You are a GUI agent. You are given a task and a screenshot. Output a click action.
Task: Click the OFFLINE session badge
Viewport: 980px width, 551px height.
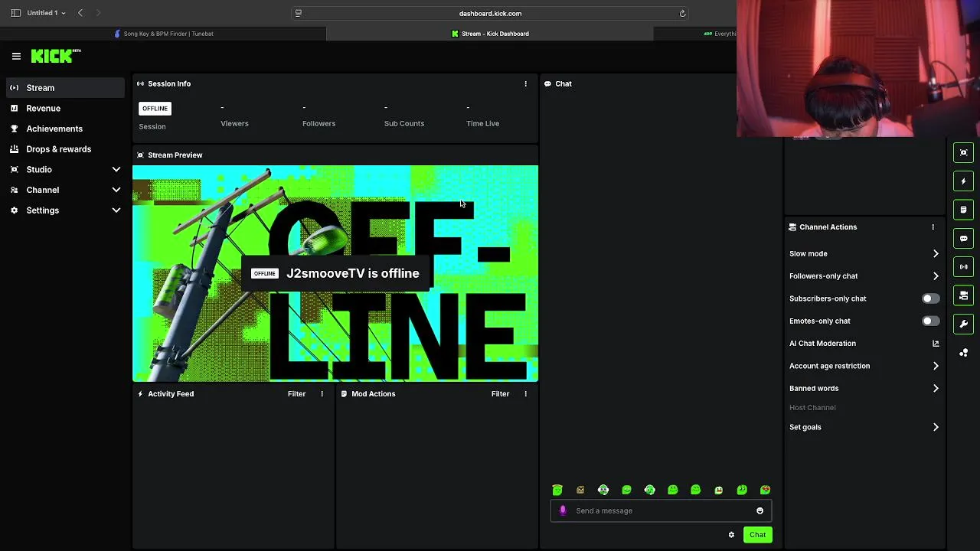click(x=155, y=109)
